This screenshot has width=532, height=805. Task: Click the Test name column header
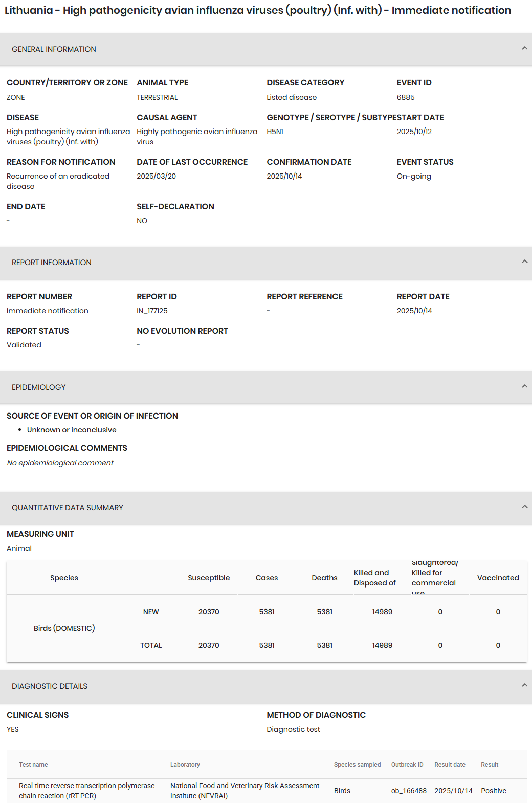33,765
